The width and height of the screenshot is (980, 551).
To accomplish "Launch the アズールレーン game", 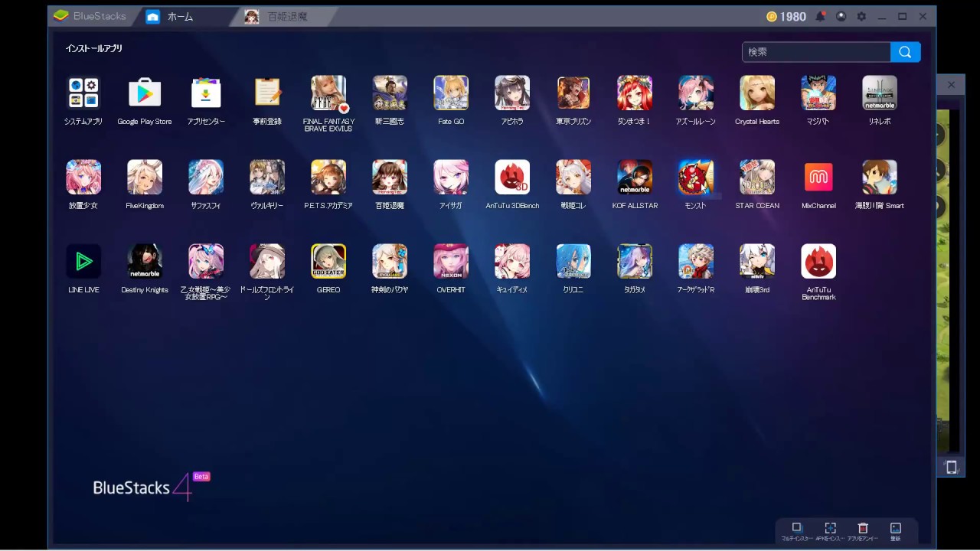I will pyautogui.click(x=696, y=93).
